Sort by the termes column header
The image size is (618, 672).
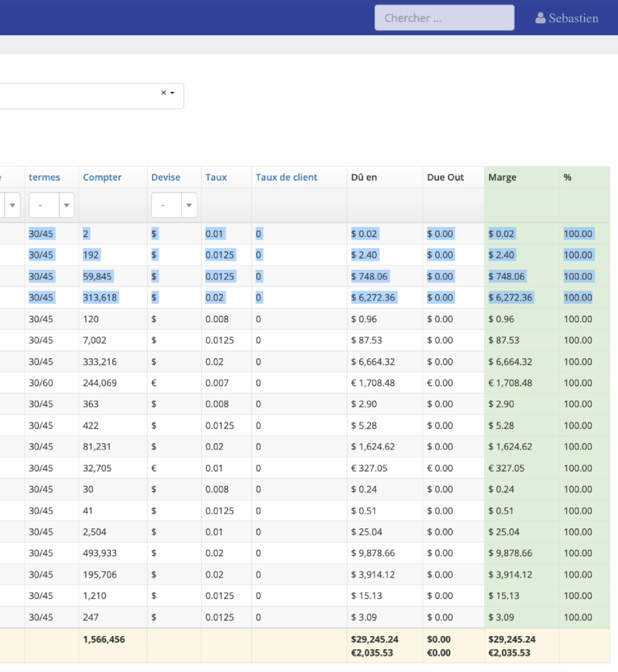(44, 177)
